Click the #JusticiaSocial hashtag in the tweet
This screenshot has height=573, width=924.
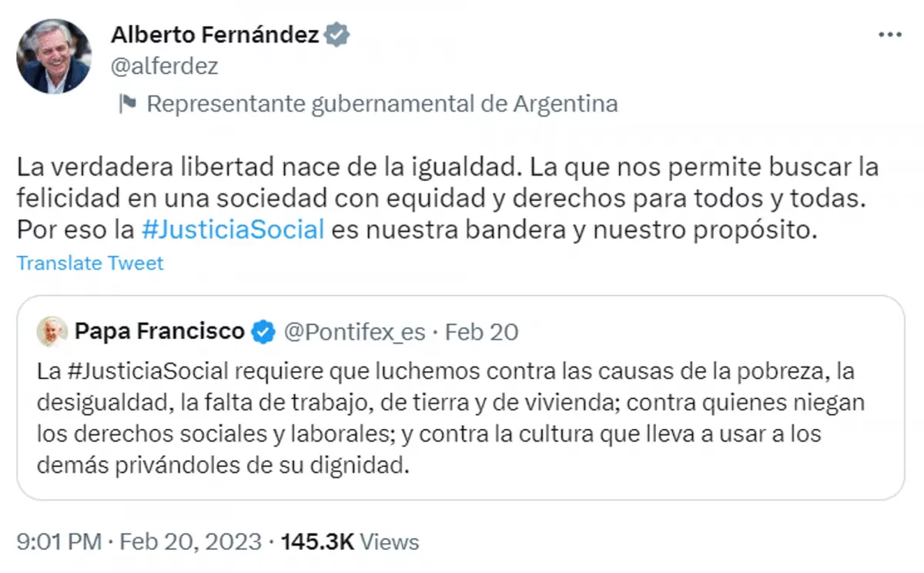(x=232, y=229)
